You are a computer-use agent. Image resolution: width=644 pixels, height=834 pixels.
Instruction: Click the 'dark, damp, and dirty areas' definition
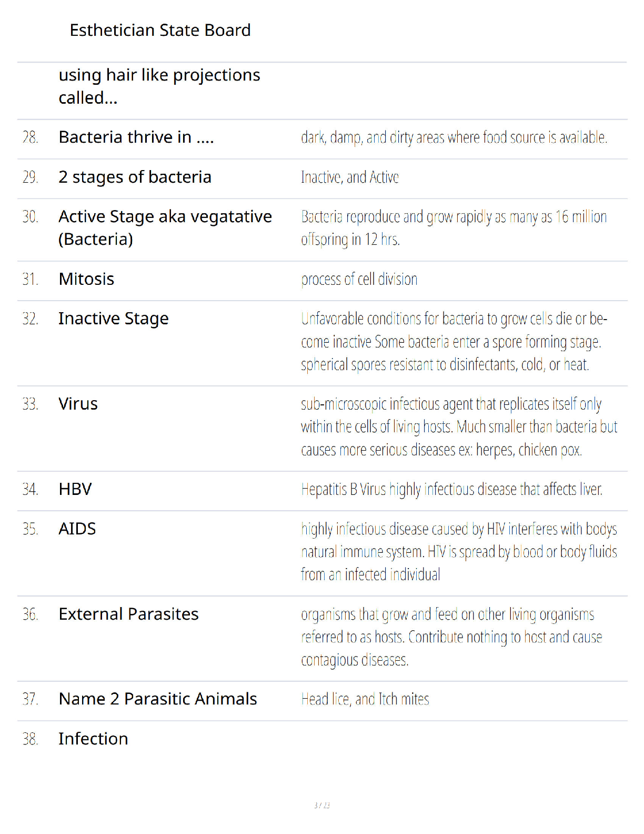[x=454, y=137]
